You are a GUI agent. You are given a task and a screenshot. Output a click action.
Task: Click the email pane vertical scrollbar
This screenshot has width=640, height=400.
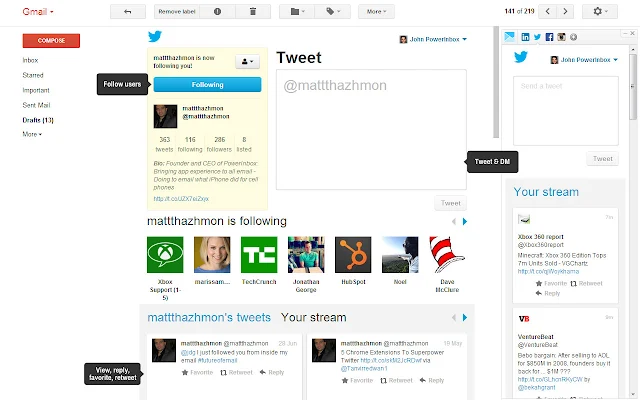496,82
